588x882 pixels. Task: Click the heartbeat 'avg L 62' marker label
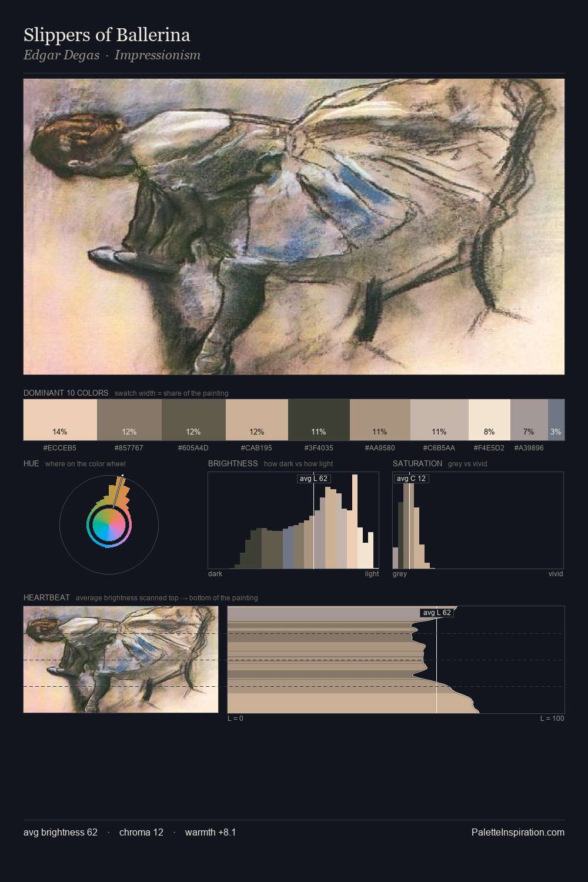[437, 613]
